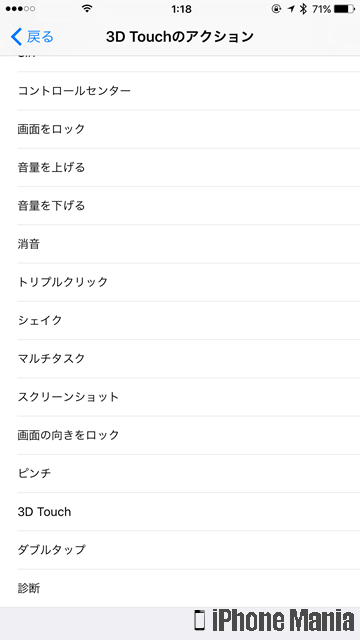Tap the location arrow status icon
Screen dimensions: 360x640
pos(291,9)
